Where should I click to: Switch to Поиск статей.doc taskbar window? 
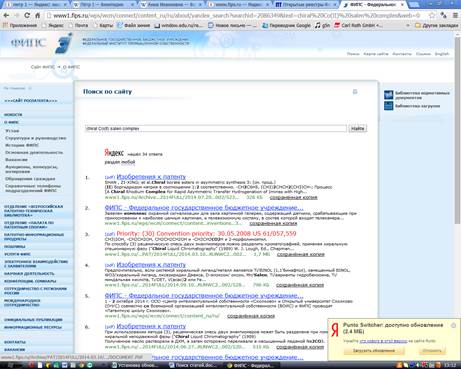[194, 365]
